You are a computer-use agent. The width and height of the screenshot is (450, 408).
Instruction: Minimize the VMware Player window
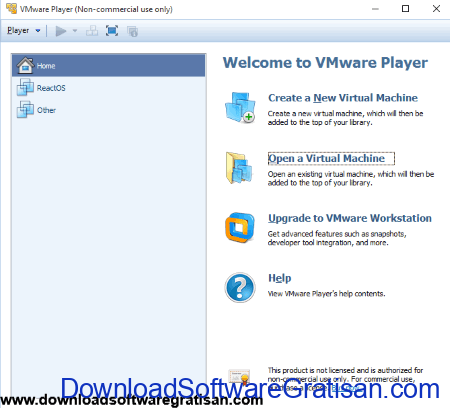click(x=375, y=9)
